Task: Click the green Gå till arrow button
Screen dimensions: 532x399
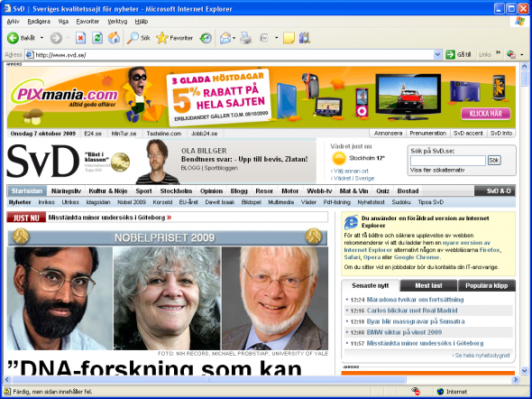Action: (450, 54)
